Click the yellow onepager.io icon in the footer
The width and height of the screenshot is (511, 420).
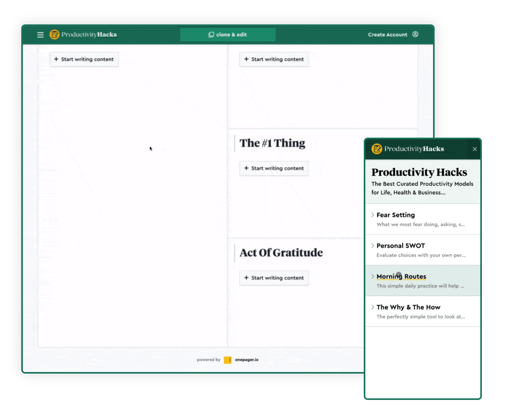228,359
